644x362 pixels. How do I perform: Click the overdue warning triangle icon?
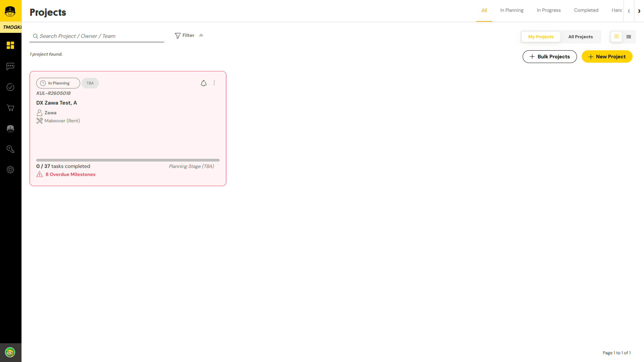coord(40,174)
